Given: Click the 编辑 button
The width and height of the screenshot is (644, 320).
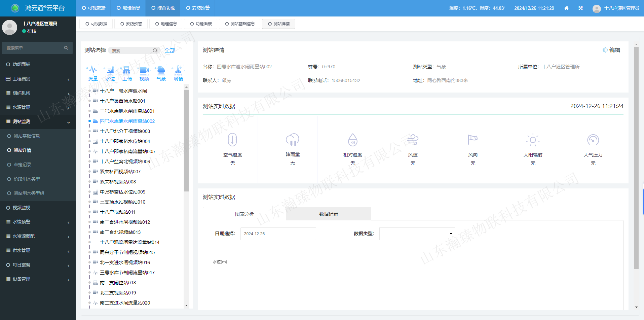Looking at the screenshot, I should [614, 50].
